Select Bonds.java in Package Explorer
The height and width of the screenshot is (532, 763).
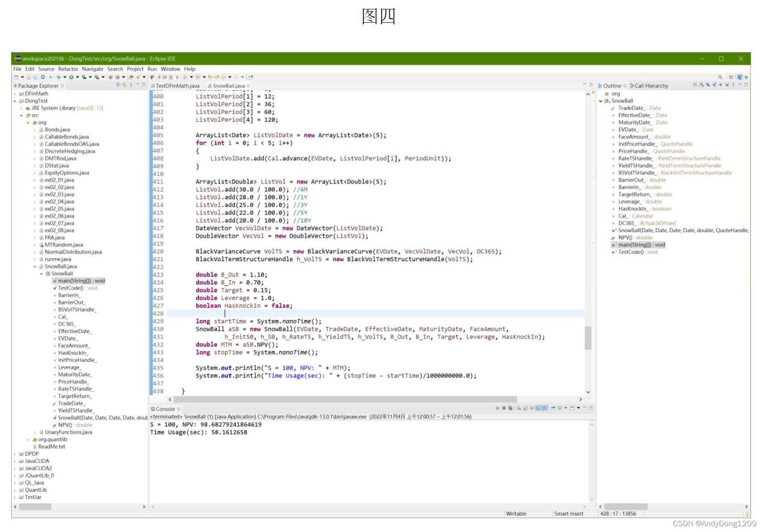pyautogui.click(x=54, y=129)
